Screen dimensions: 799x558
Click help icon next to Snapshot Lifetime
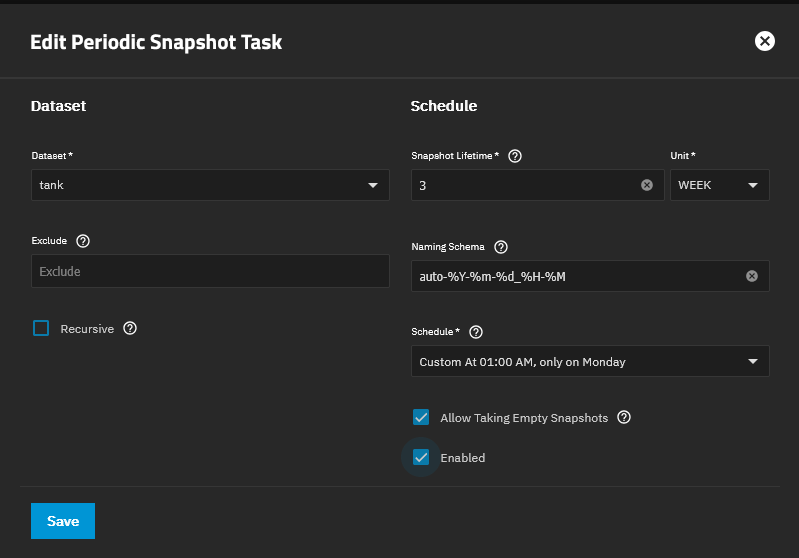pos(516,156)
